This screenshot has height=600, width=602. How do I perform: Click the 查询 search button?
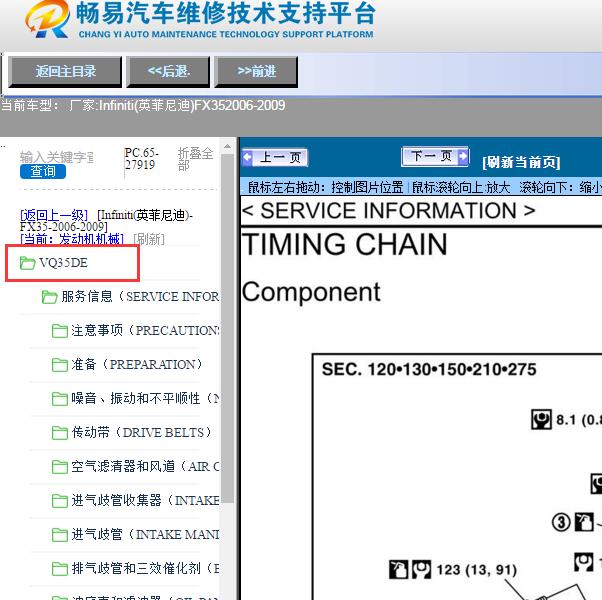point(43,171)
